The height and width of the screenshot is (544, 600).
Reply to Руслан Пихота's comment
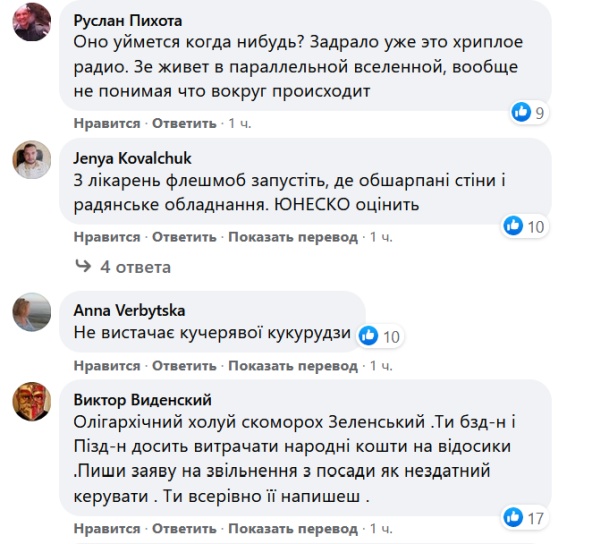coord(184,123)
